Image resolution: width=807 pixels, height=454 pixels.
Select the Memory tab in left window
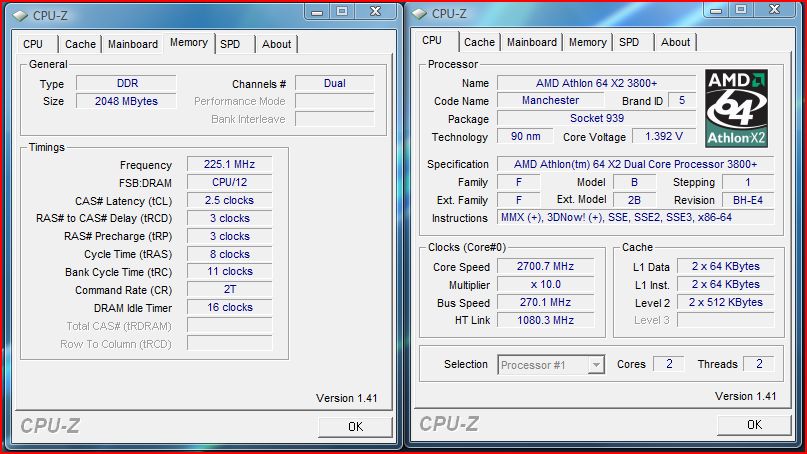click(189, 43)
